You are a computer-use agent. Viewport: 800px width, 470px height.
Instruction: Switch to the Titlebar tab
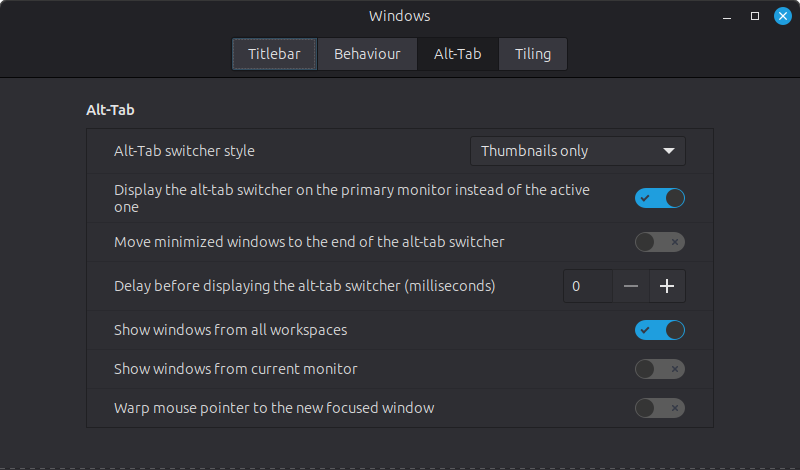(274, 54)
